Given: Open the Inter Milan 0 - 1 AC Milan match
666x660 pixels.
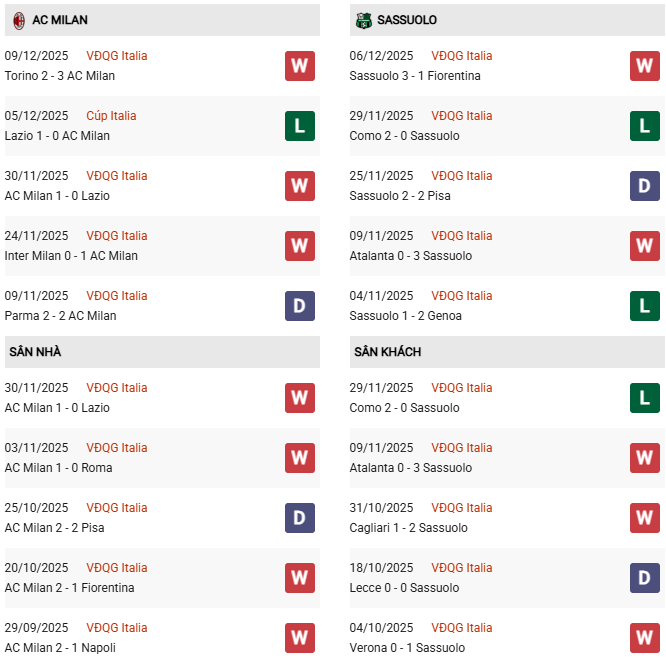Looking at the screenshot, I should click(x=71, y=256).
